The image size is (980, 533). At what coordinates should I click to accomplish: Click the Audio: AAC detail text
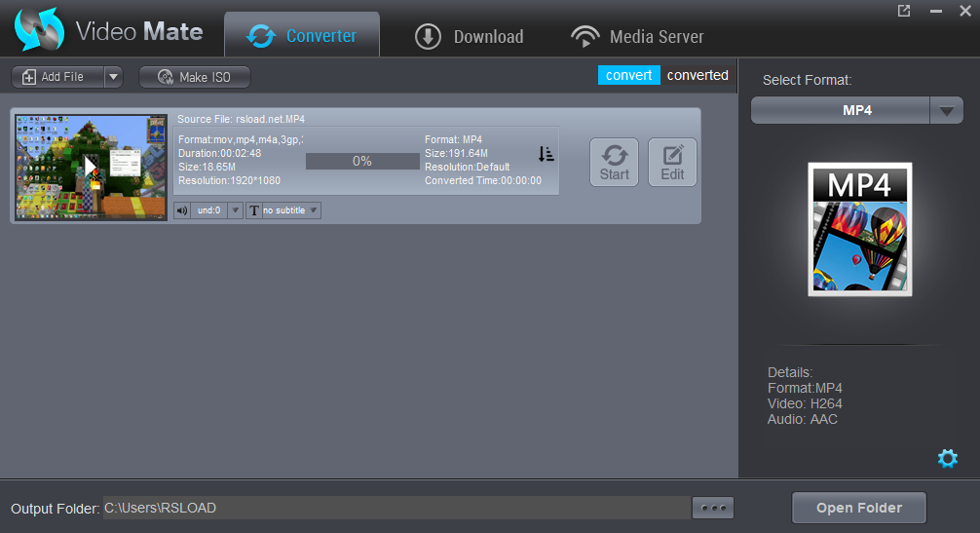[x=803, y=419]
